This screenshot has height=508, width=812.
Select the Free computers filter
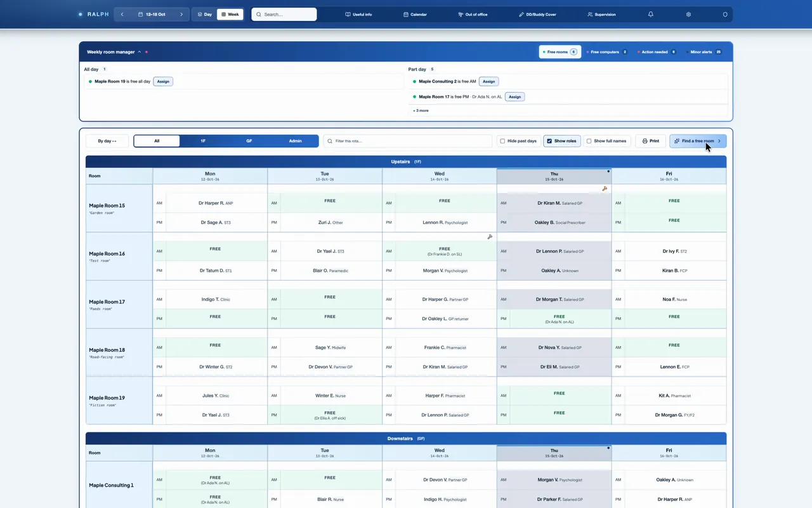607,52
